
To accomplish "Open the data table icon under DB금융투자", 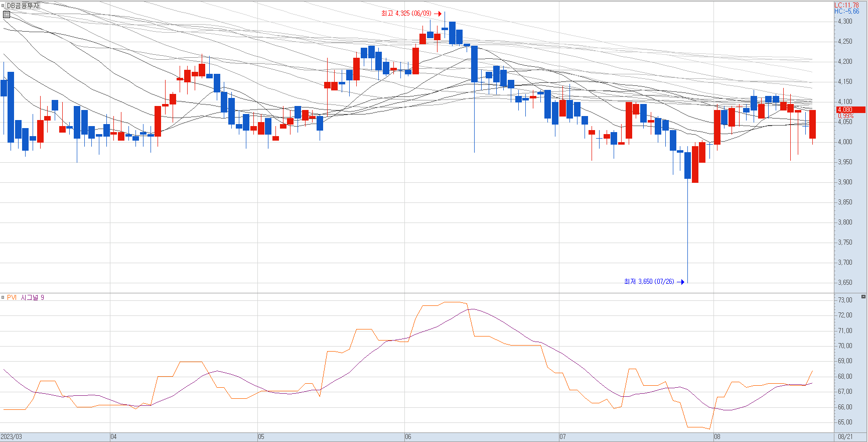I will [x=7, y=15].
